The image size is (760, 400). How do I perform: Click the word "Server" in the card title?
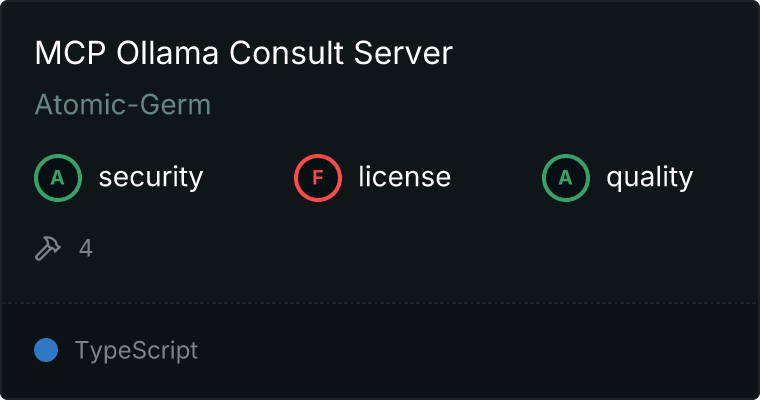410,54
